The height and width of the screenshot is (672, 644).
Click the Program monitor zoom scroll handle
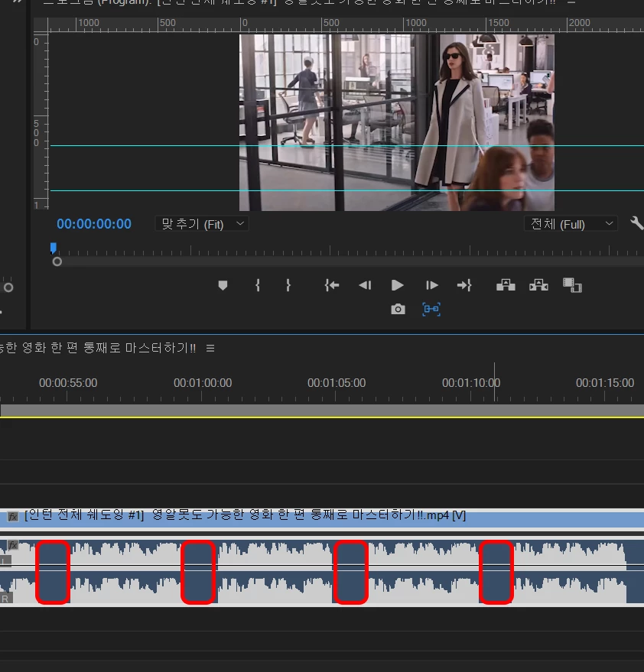57,261
